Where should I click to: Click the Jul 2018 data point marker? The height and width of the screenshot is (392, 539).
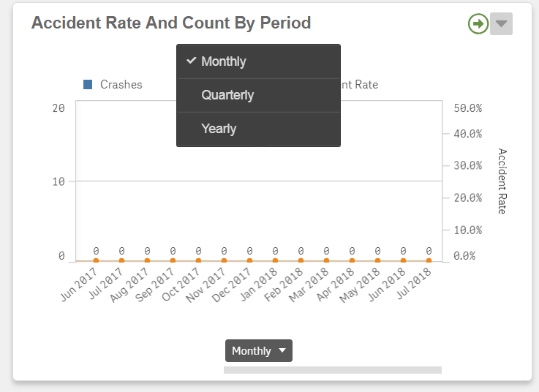(x=429, y=260)
